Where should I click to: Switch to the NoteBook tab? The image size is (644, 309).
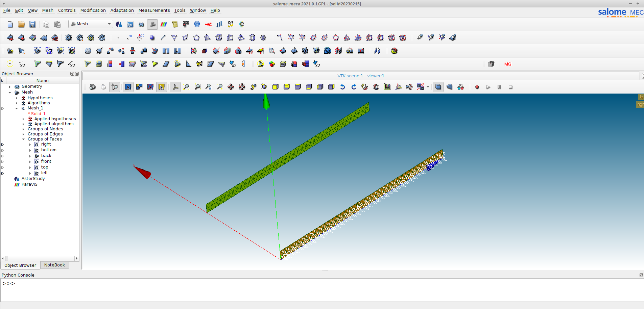pyautogui.click(x=54, y=265)
